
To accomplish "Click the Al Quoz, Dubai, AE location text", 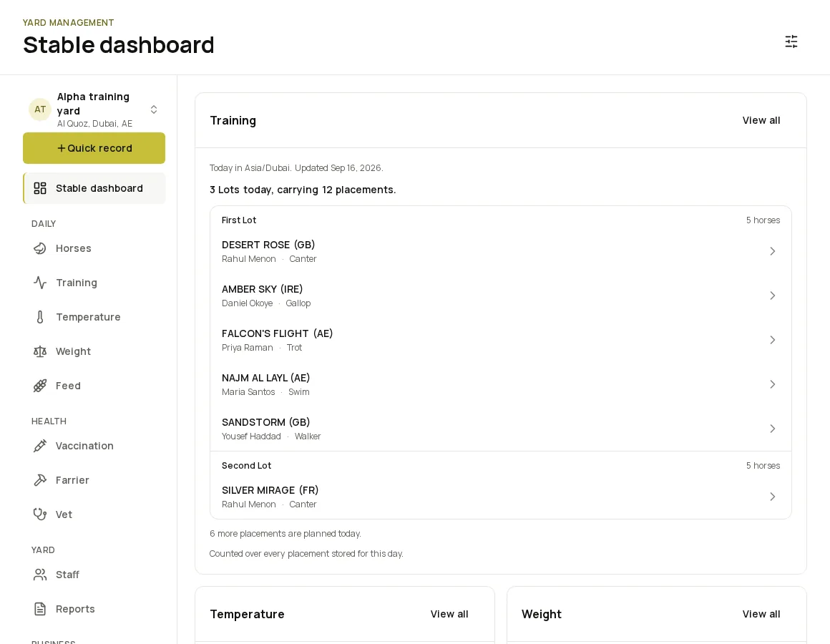I will (x=94, y=124).
